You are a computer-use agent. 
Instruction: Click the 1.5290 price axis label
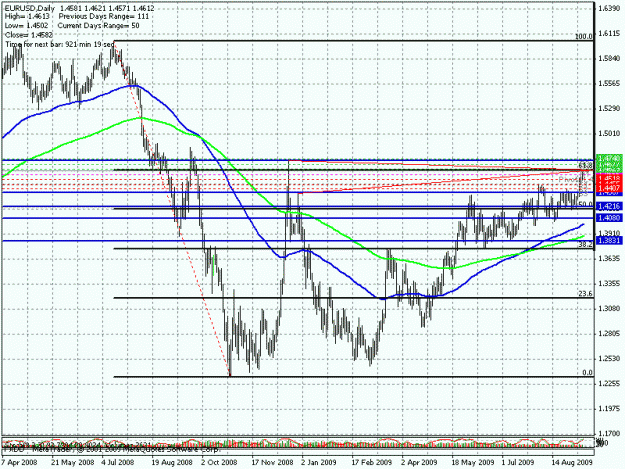609,108
